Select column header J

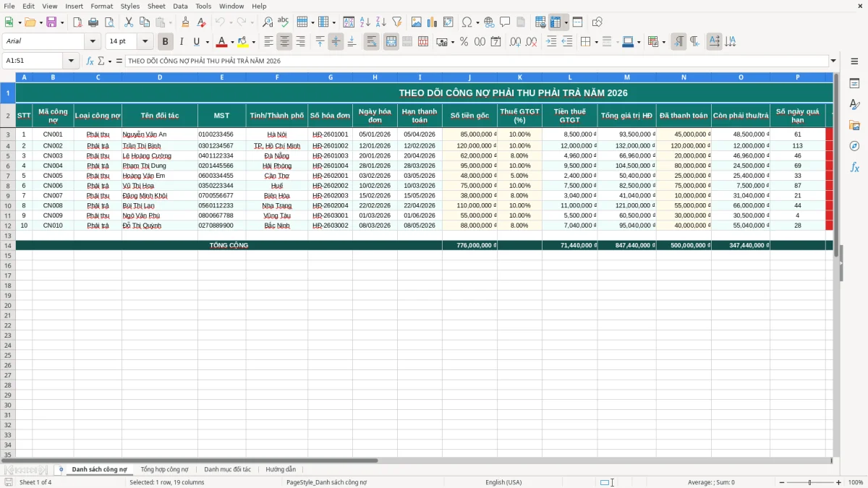[469, 77]
